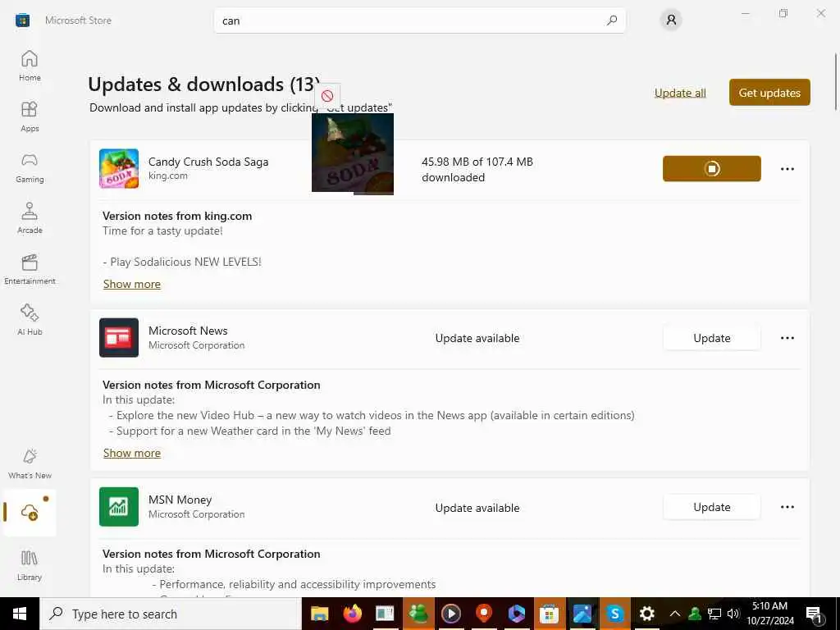
Task: Click Update for Microsoft News
Action: click(x=711, y=338)
